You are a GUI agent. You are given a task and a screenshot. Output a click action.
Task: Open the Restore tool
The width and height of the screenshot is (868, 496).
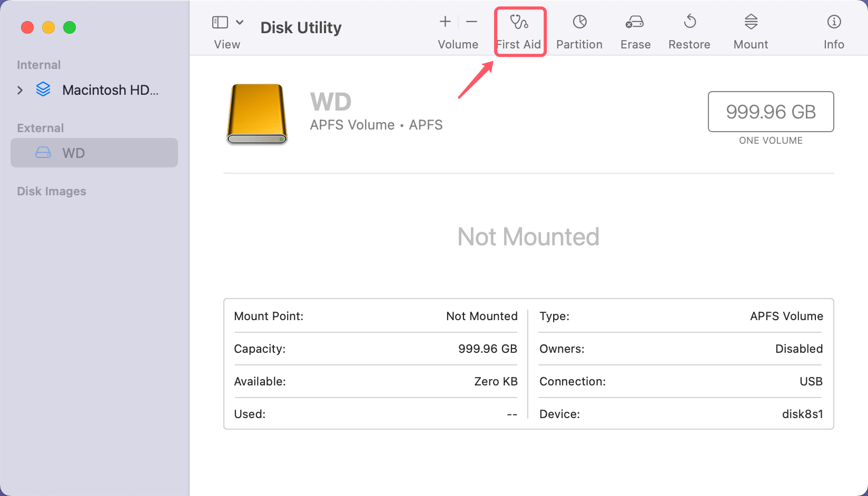click(689, 29)
